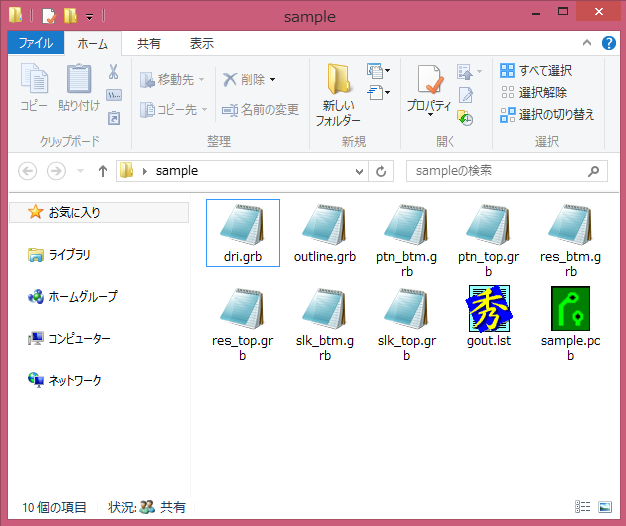This screenshot has width=626, height=526.
Task: Click the sample address bar path
Action: coord(177,171)
